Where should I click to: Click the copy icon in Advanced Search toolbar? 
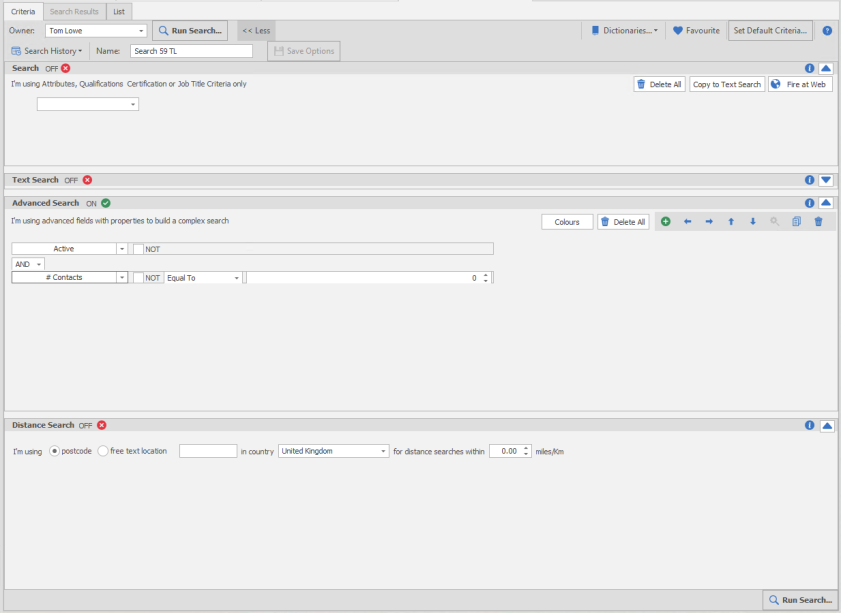[x=797, y=222]
